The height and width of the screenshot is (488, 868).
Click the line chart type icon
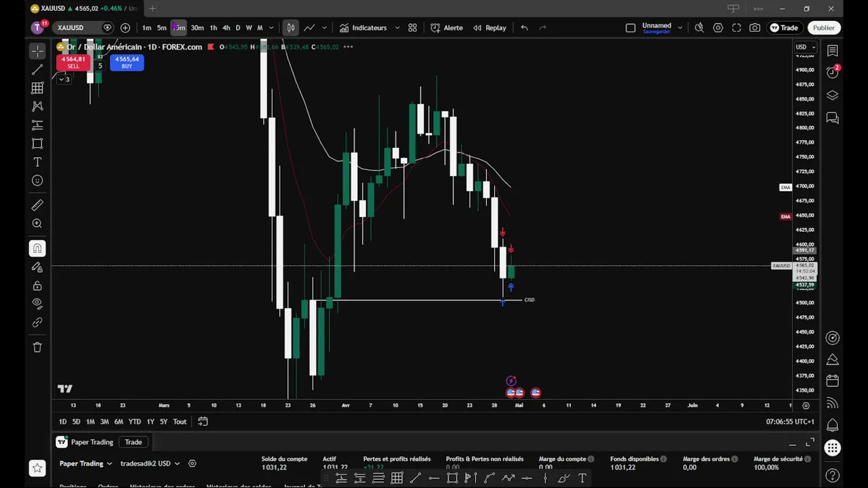[x=309, y=28]
